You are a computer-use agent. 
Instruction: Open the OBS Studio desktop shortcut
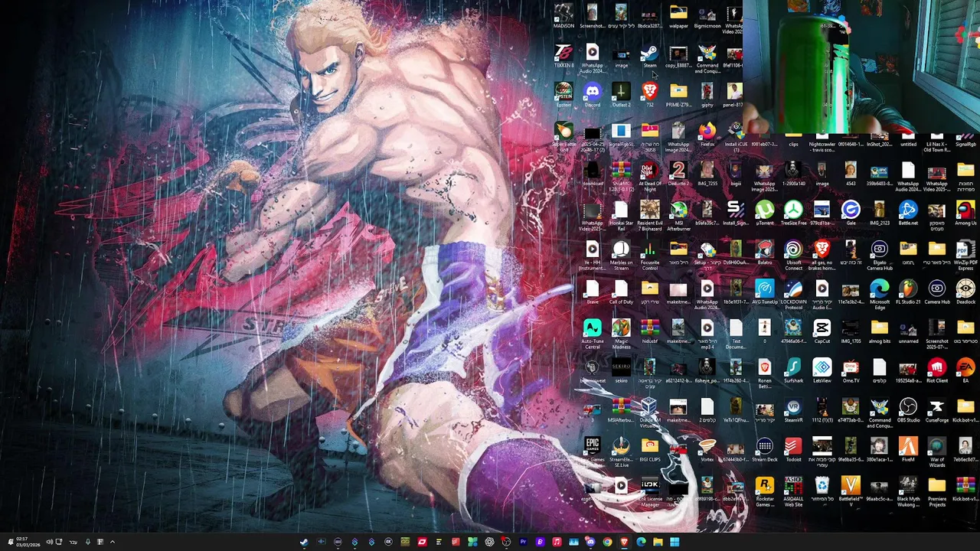pos(908,411)
